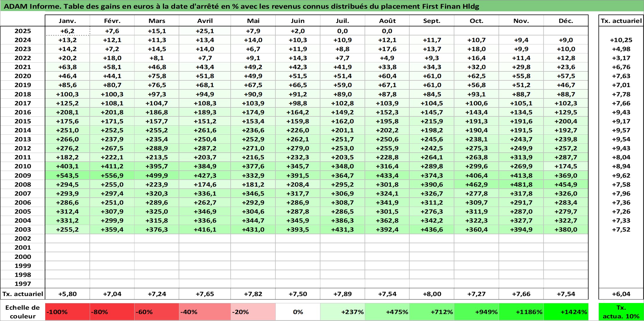Select cell '+174,5' for December 2010
Screen dimensions: 644x321
(566, 166)
